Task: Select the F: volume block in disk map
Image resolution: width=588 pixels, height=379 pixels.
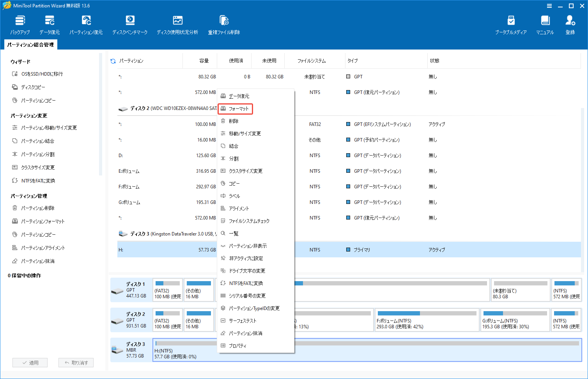Action: point(427,320)
